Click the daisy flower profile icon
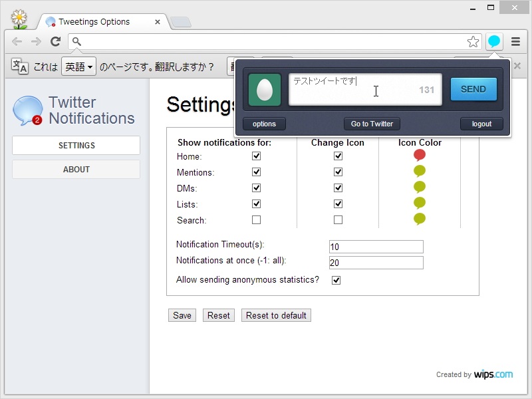The width and height of the screenshot is (532, 399). point(19,19)
